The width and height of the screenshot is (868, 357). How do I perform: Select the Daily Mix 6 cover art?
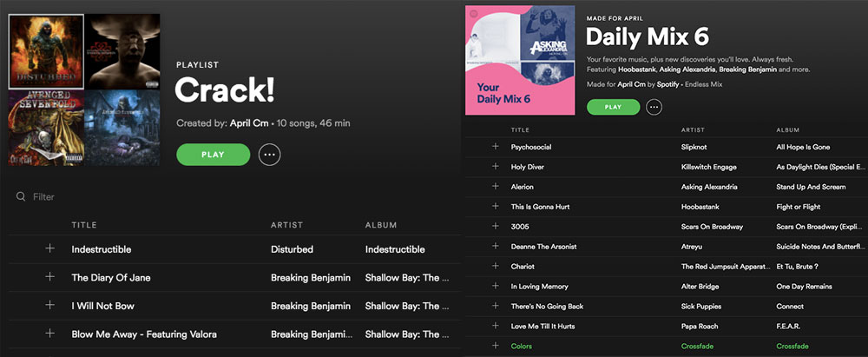pyautogui.click(x=520, y=60)
